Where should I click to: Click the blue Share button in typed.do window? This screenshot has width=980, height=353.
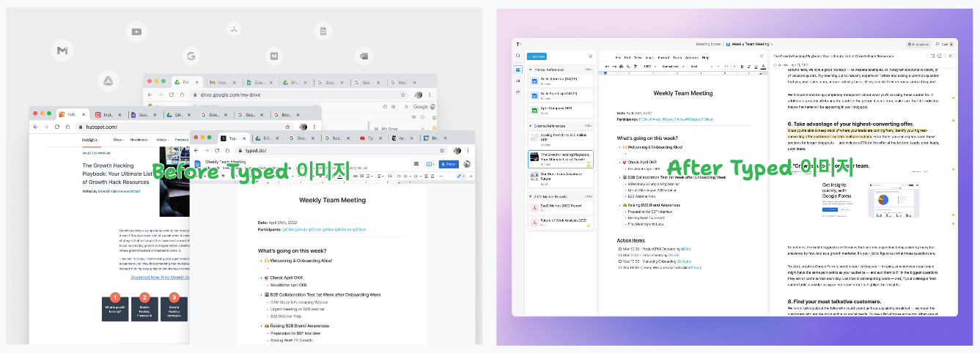coord(447,164)
